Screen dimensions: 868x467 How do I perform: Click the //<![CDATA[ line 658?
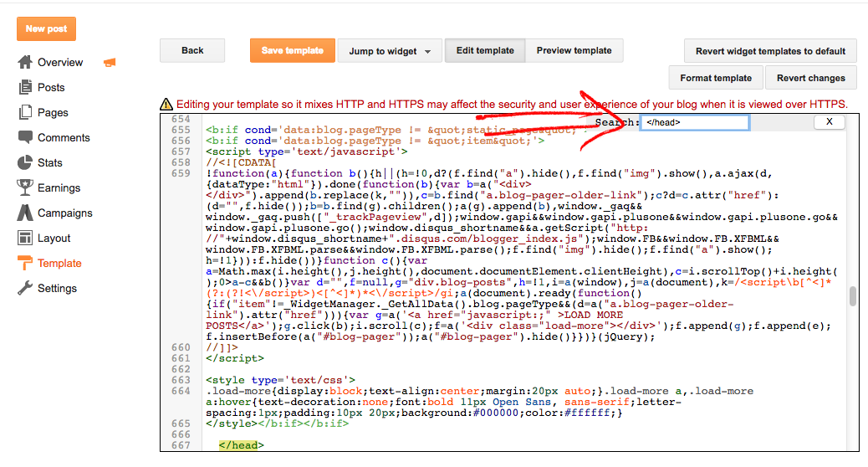pos(241,162)
